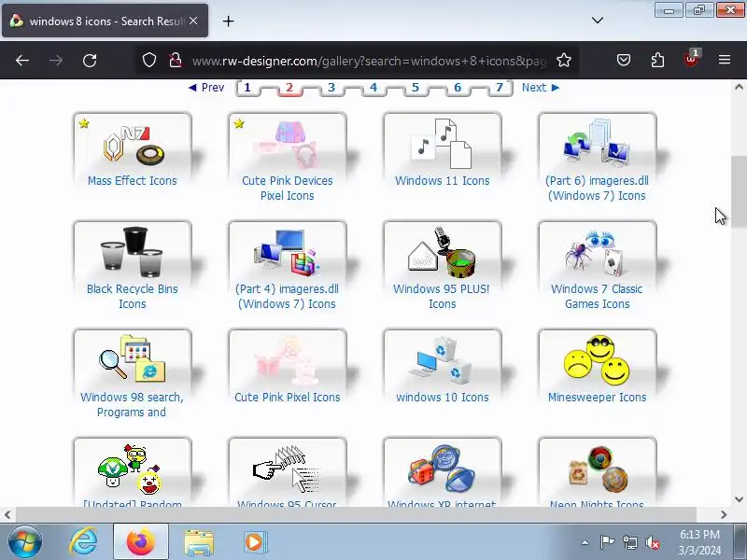Click the horizontal scrollbar thumb

(x=356, y=514)
